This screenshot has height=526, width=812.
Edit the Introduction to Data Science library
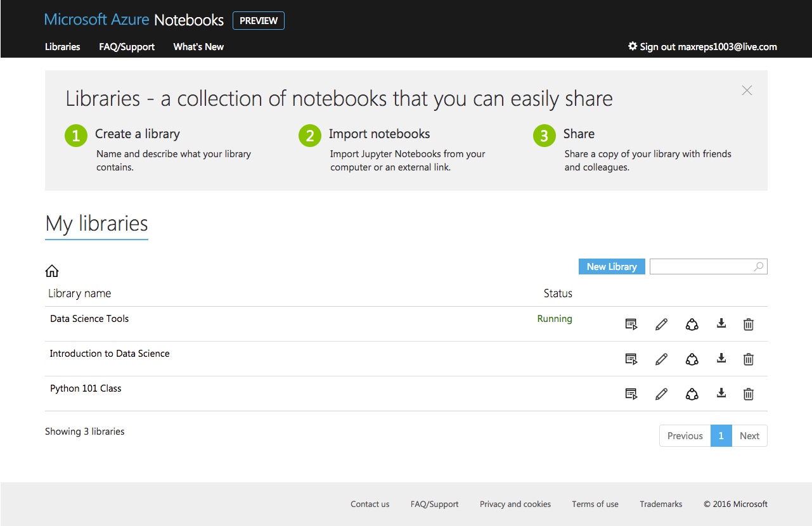coord(661,359)
